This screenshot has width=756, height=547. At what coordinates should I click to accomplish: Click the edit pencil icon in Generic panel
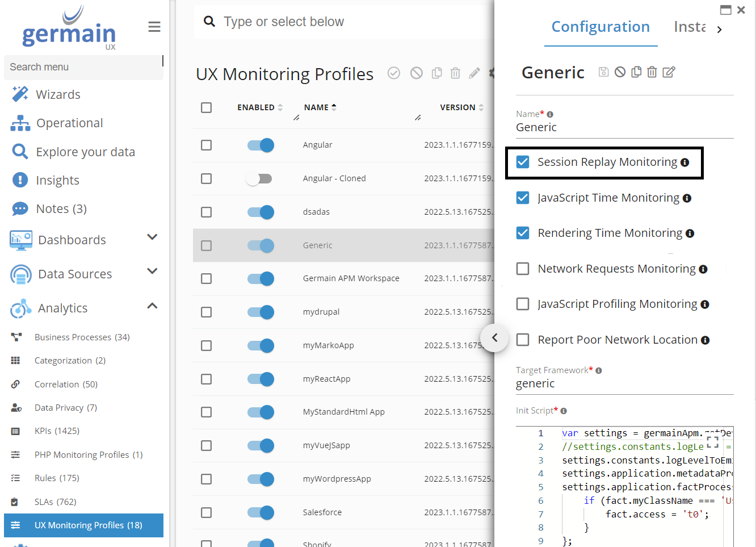pos(669,72)
